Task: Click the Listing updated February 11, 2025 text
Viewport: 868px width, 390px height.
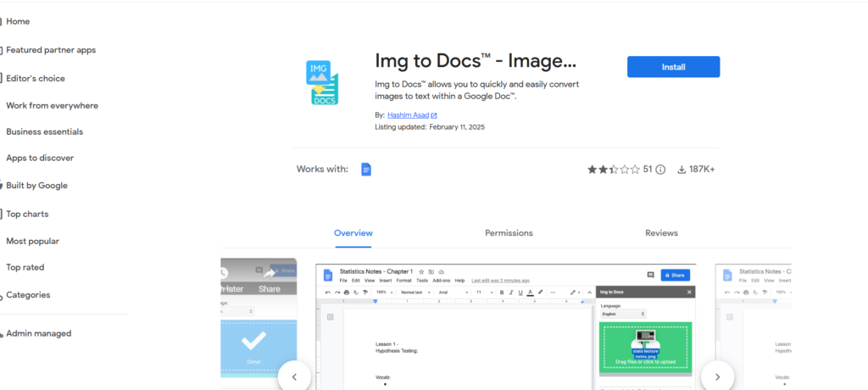Action: pyautogui.click(x=430, y=127)
